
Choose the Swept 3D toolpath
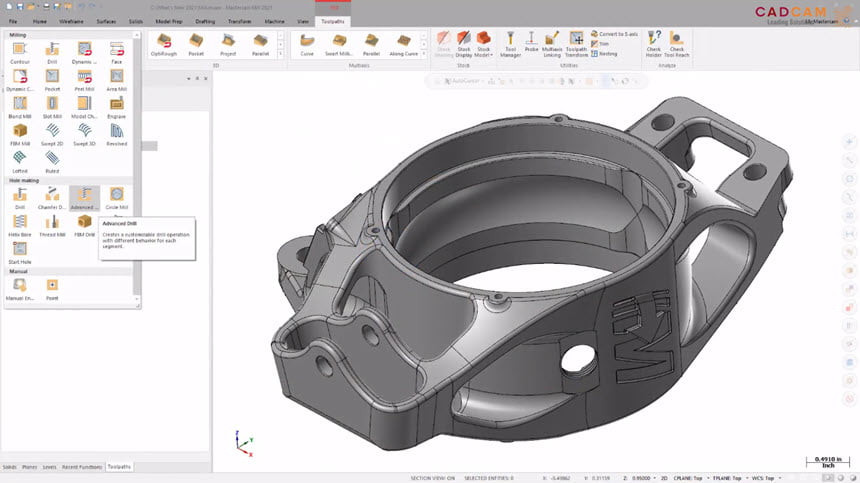point(84,135)
